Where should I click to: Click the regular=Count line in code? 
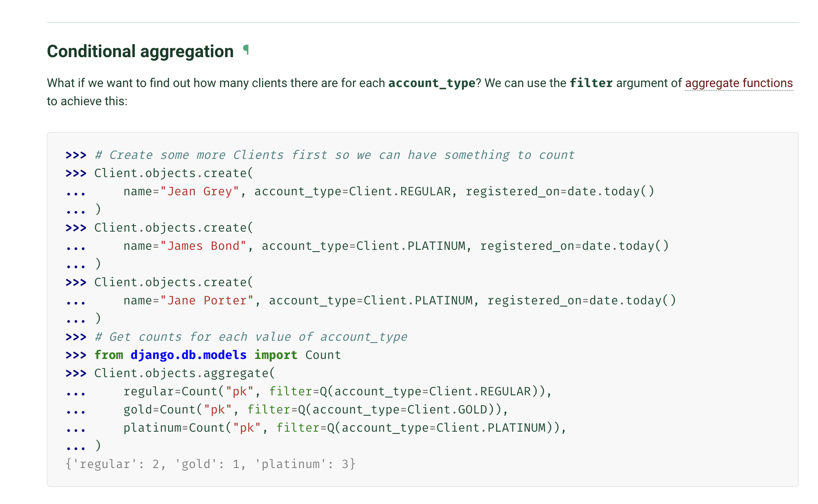[x=337, y=391]
